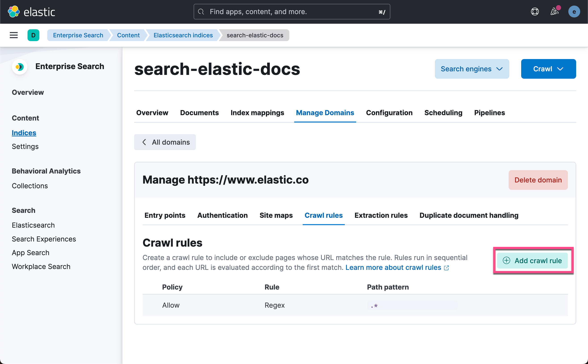Go back to All domains
This screenshot has height=364, width=588.
(165, 142)
